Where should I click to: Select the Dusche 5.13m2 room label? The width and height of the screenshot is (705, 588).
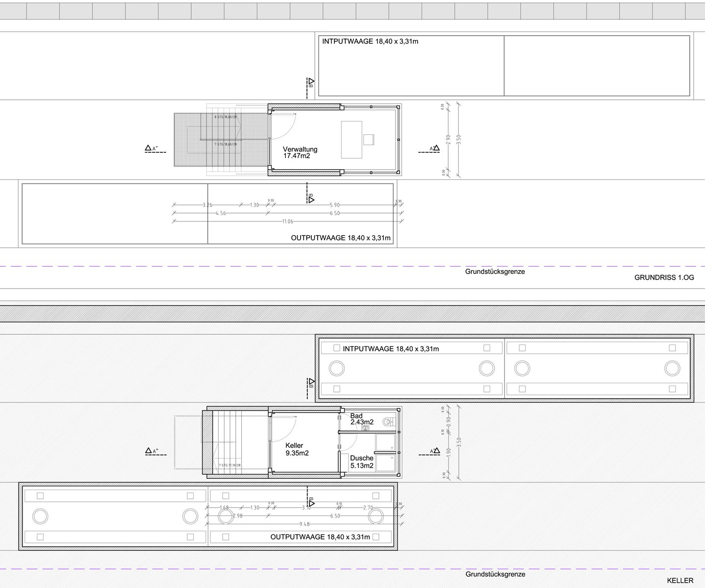362,462
